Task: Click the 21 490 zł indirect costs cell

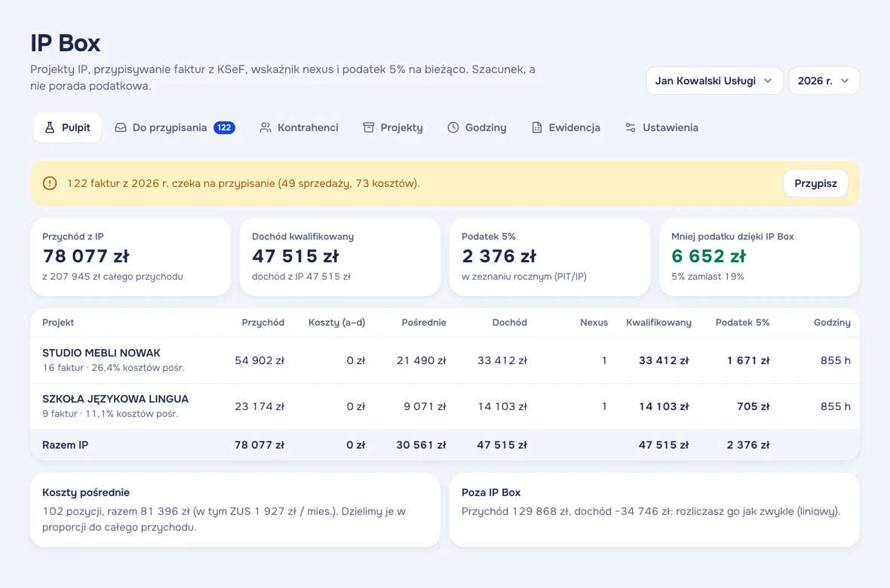Action: [x=421, y=360]
